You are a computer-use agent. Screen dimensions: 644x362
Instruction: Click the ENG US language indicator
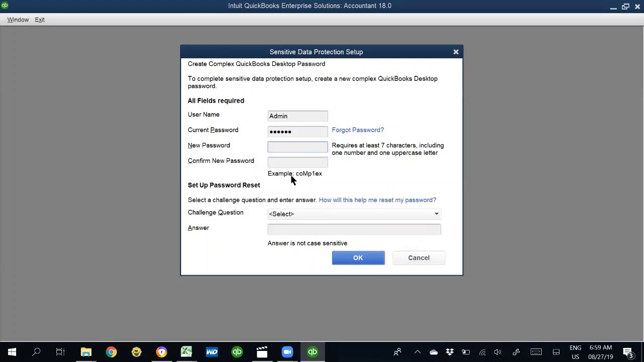(576, 352)
